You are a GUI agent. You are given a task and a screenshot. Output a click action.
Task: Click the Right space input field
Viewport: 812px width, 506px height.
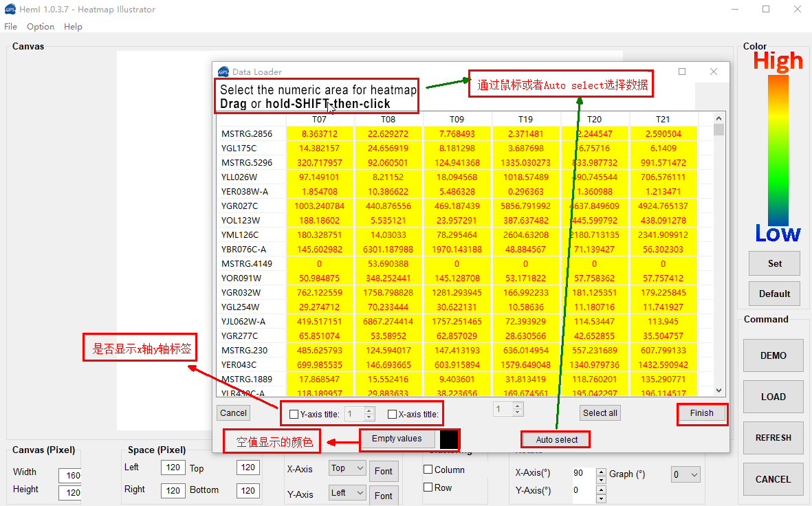coord(173,490)
